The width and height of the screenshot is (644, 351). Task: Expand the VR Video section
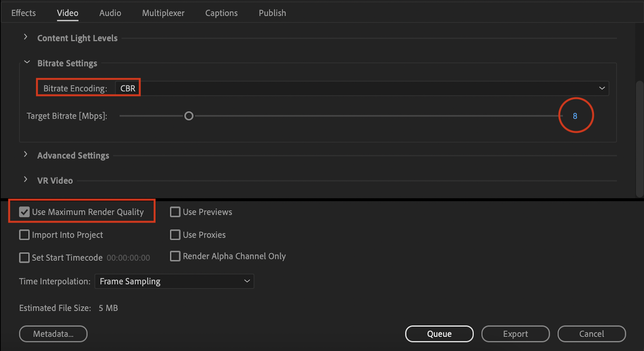tap(26, 179)
